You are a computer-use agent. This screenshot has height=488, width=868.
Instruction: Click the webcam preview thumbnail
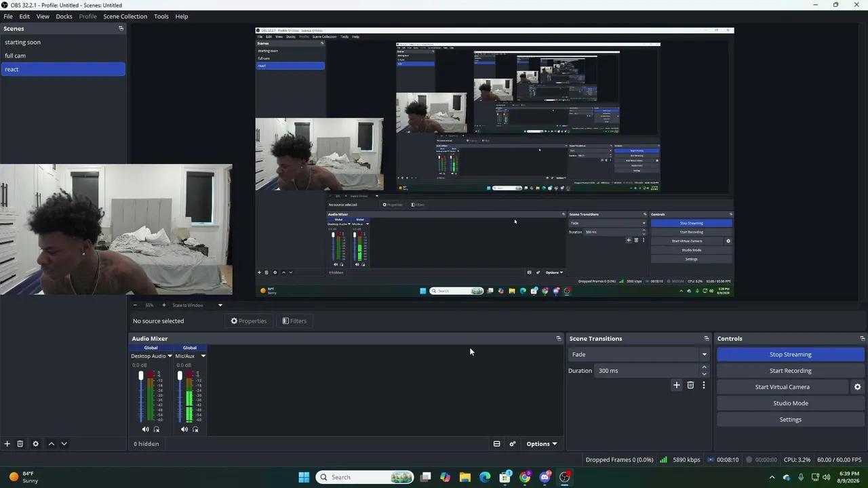click(x=116, y=230)
